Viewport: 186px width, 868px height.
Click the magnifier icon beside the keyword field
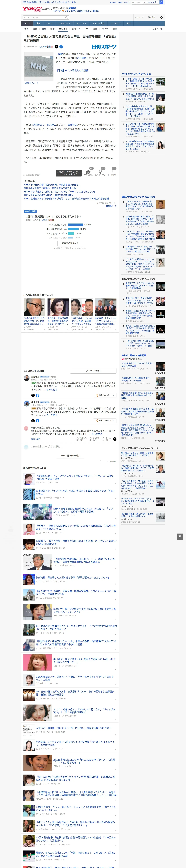pyautogui.click(x=66, y=17)
